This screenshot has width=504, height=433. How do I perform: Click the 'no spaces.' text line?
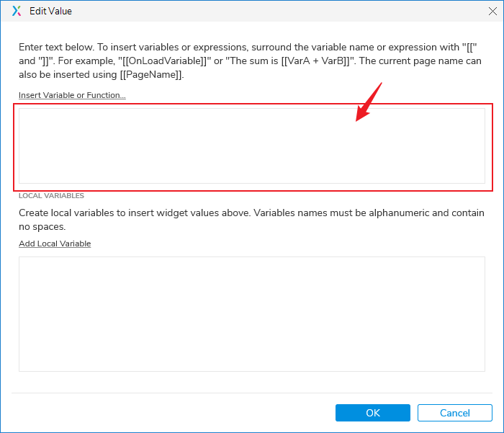(42, 226)
